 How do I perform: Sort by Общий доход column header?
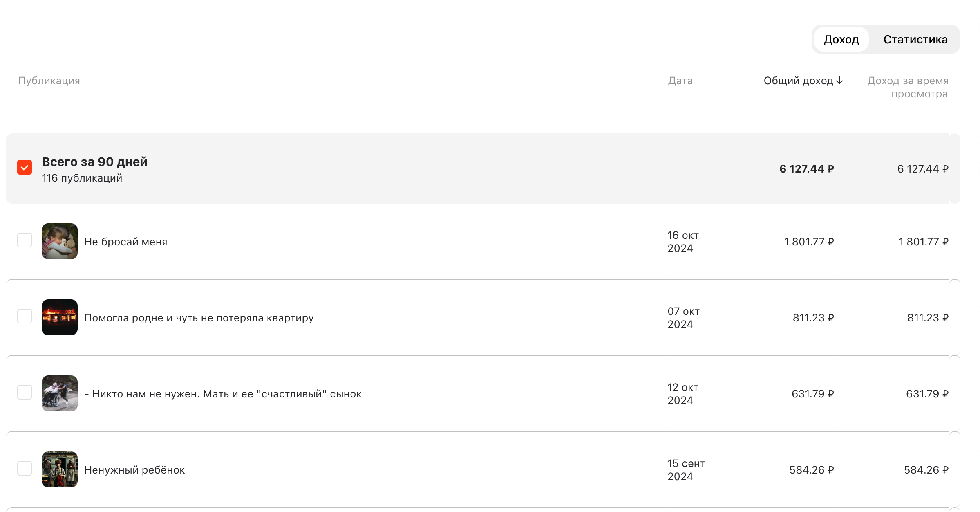pos(798,81)
